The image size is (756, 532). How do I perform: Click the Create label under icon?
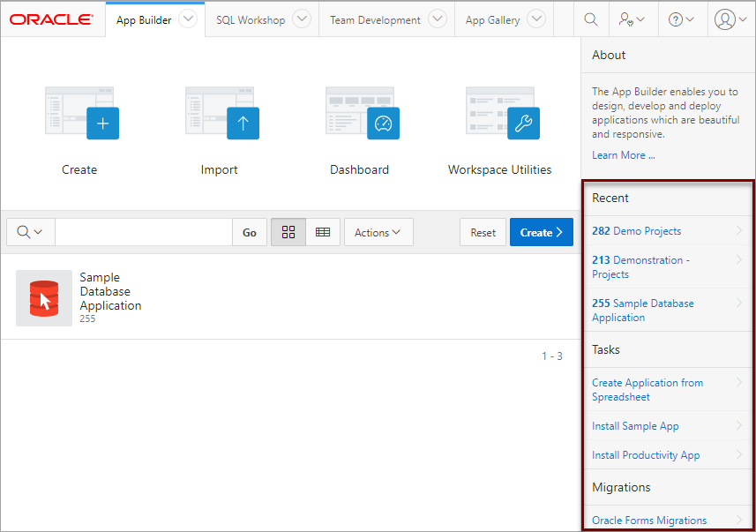coord(79,169)
